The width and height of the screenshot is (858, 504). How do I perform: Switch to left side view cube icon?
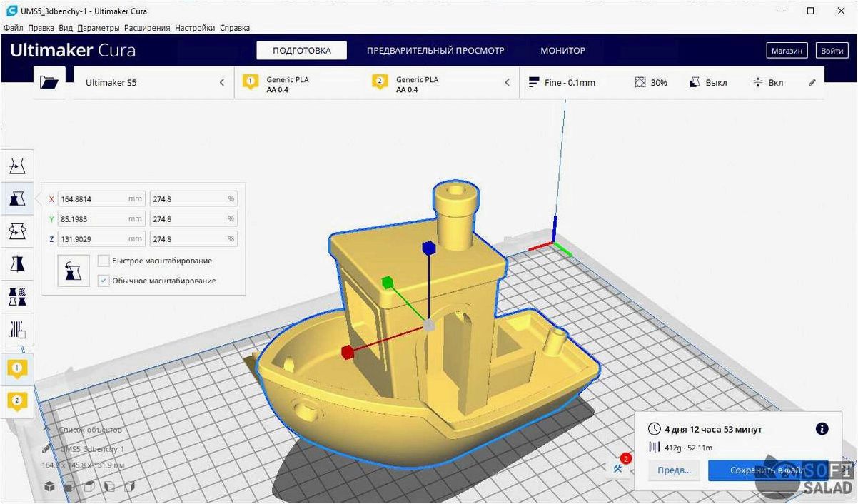click(x=110, y=487)
